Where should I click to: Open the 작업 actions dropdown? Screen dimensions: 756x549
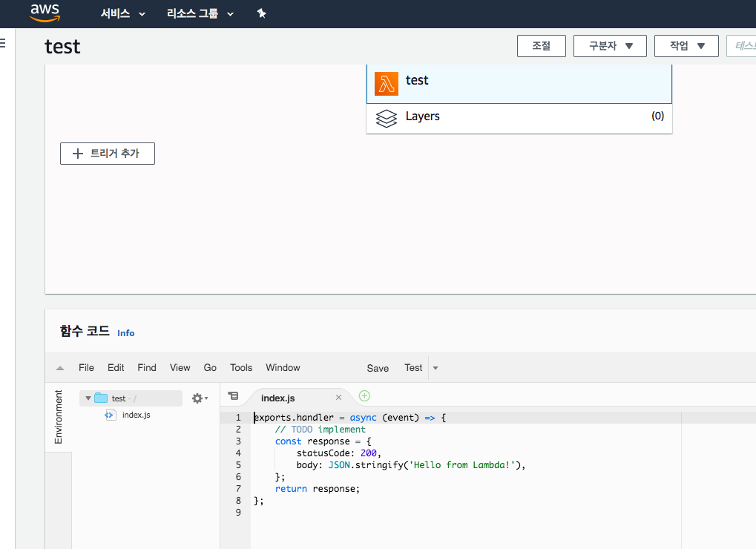(686, 46)
